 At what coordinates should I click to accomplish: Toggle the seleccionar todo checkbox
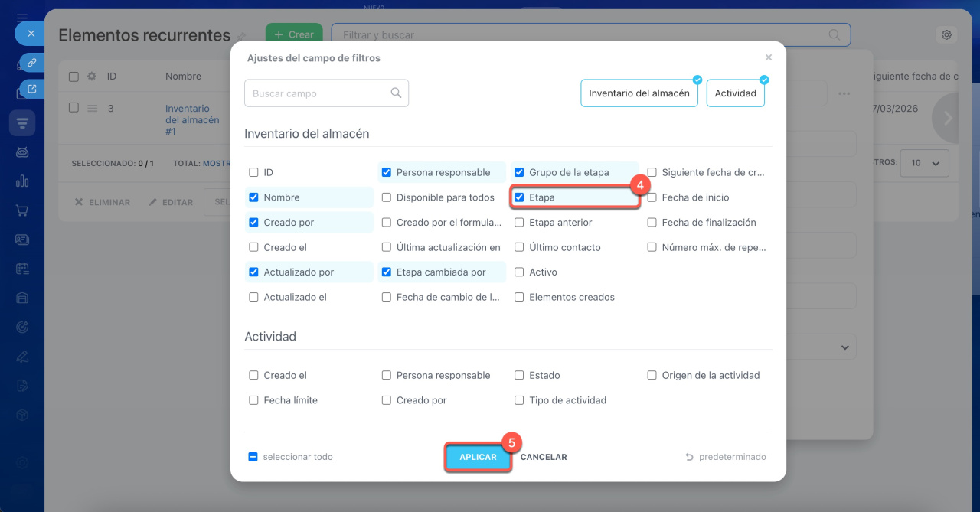tap(253, 457)
